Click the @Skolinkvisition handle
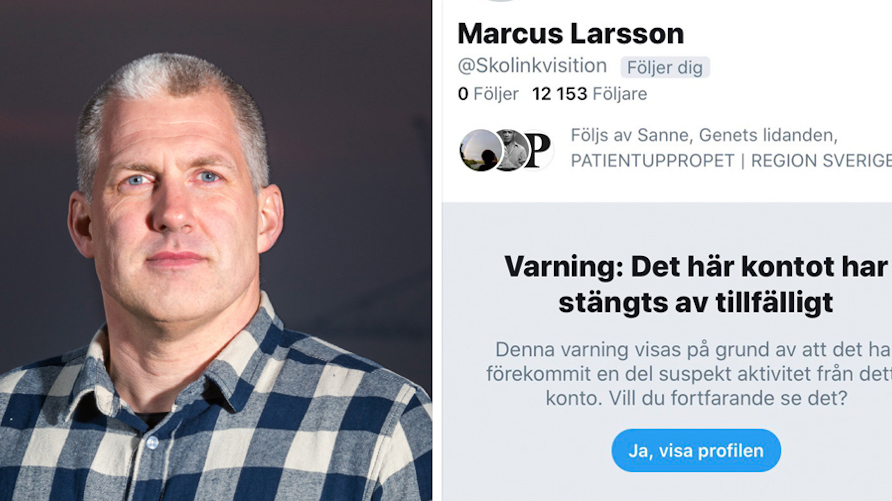This screenshot has width=892, height=501. (x=532, y=66)
